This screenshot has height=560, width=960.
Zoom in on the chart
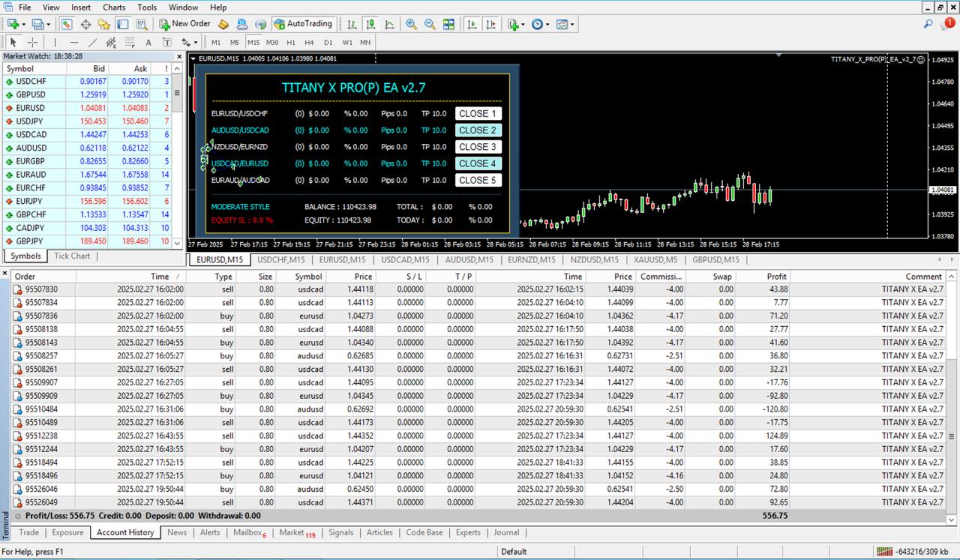click(411, 24)
